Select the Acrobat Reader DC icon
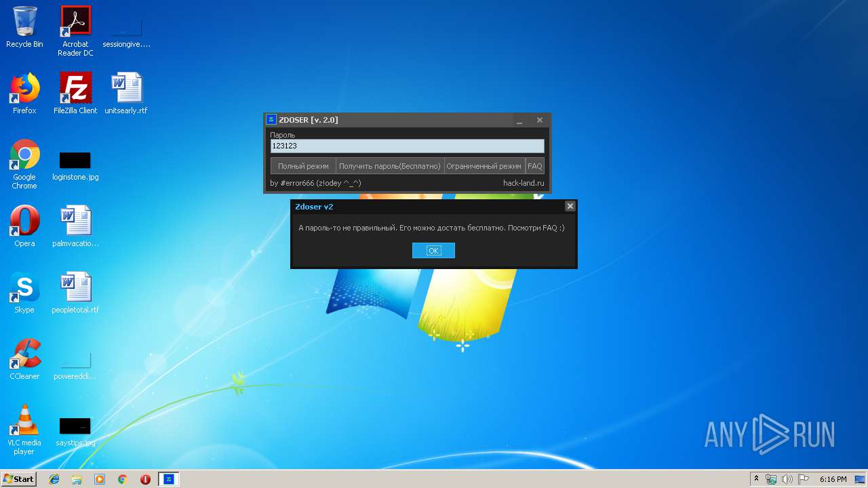Viewport: 868px width, 488px height. coord(75,31)
